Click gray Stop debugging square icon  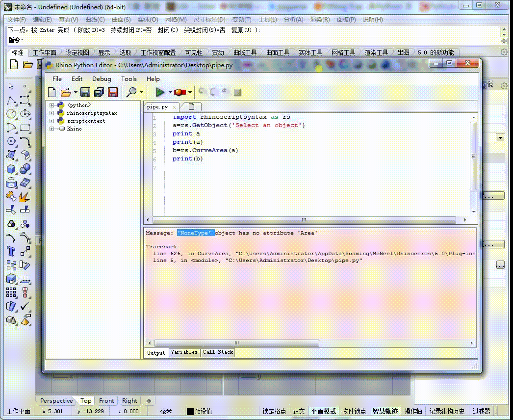point(237,92)
